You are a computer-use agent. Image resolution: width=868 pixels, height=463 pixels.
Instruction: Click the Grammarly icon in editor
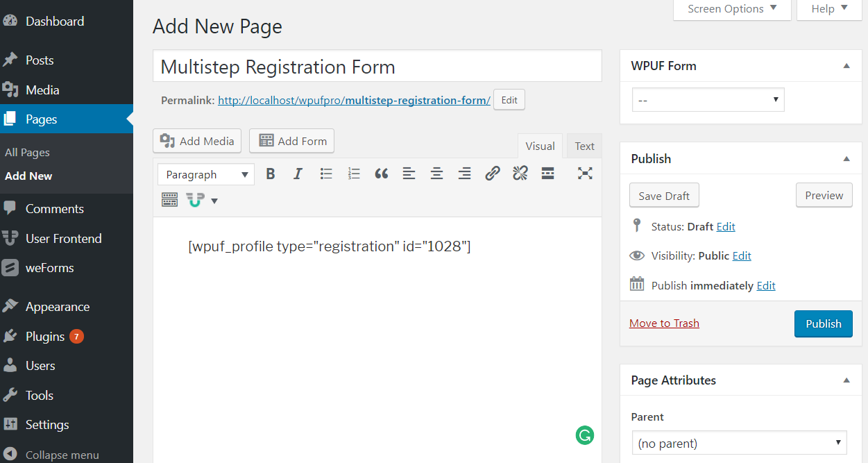tap(585, 435)
